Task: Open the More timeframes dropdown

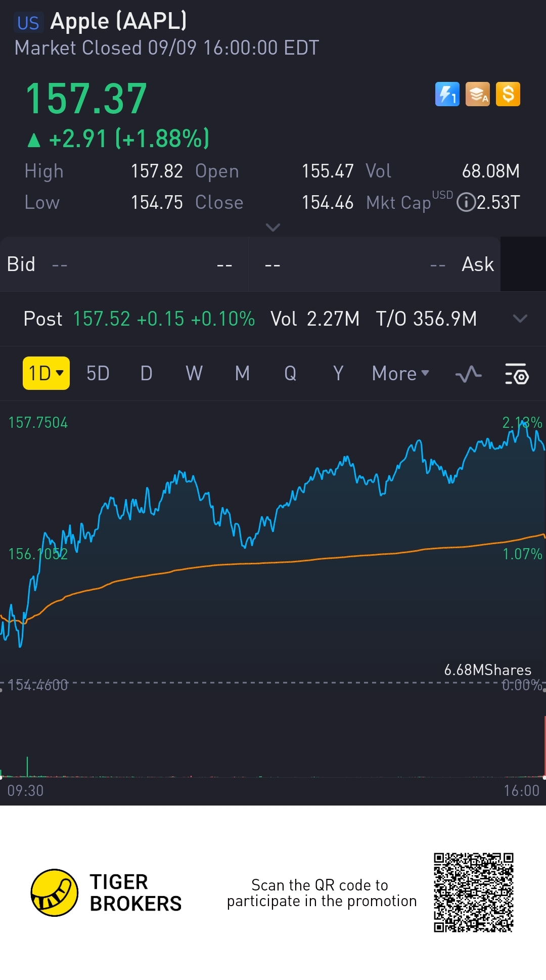Action: pyautogui.click(x=400, y=374)
